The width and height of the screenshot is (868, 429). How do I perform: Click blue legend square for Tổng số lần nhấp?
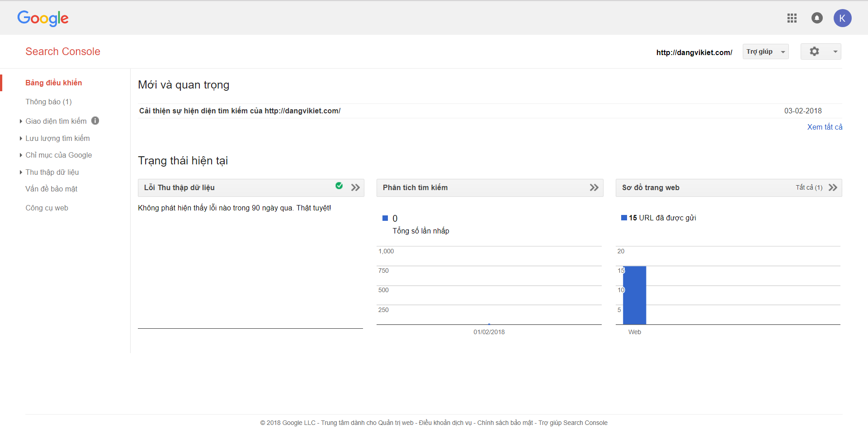coord(385,218)
